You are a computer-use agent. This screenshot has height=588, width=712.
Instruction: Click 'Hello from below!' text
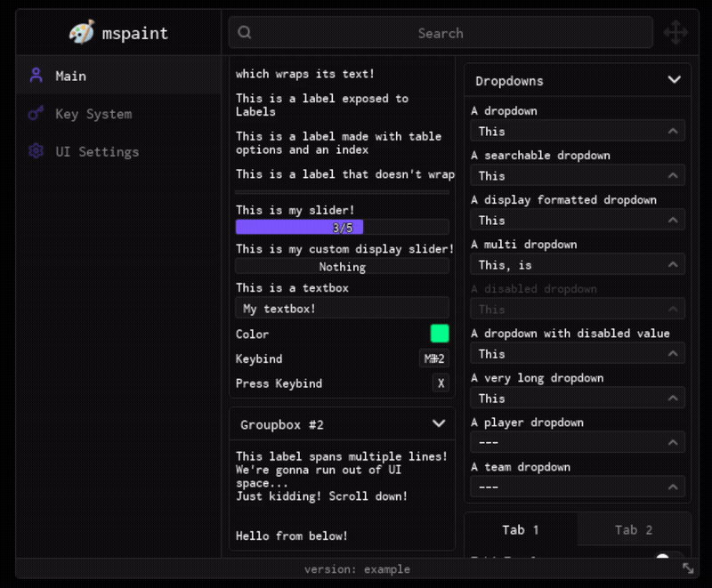click(292, 536)
